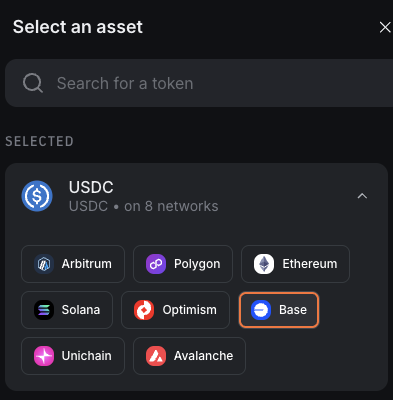Click the USDC coin logo
Screen dimensions: 393x400
click(x=37, y=196)
